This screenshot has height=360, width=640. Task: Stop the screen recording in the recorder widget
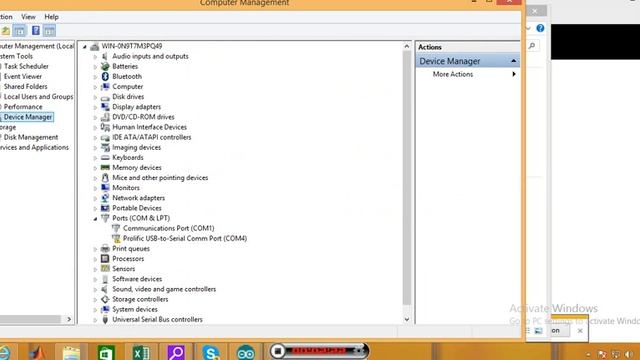point(278,351)
